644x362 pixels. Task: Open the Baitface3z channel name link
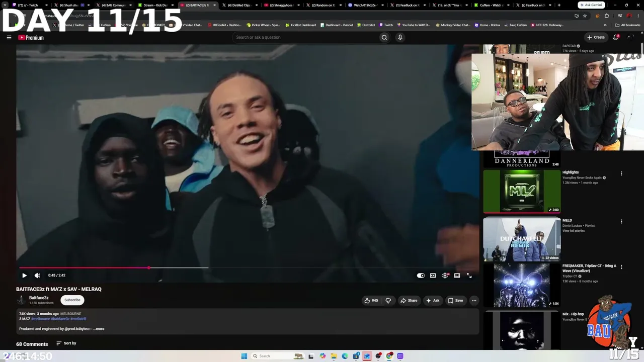39,298
